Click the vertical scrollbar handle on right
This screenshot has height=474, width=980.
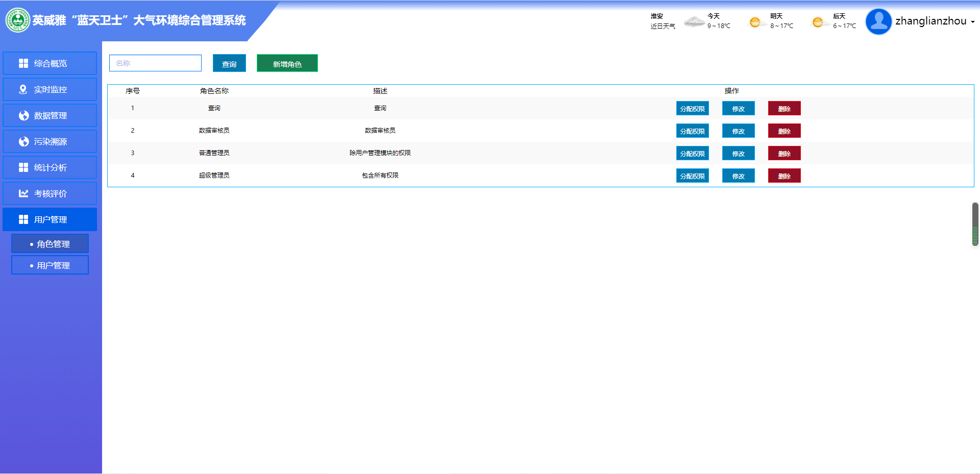(x=975, y=224)
